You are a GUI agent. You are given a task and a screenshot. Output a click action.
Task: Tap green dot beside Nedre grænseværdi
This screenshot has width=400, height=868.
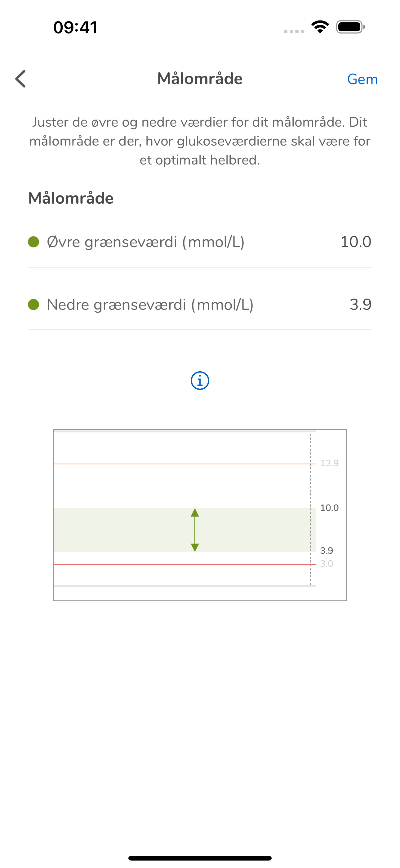click(x=33, y=304)
